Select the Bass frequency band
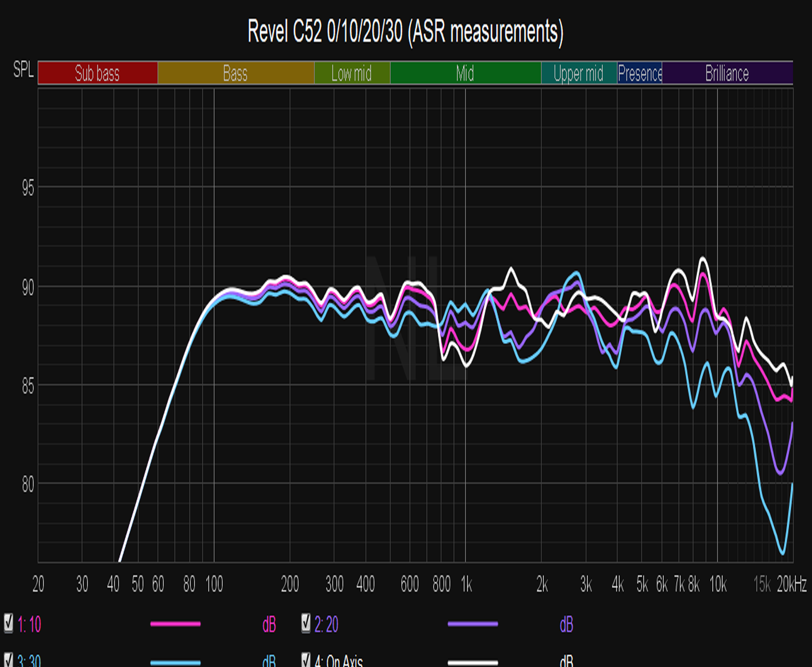 tap(236, 73)
